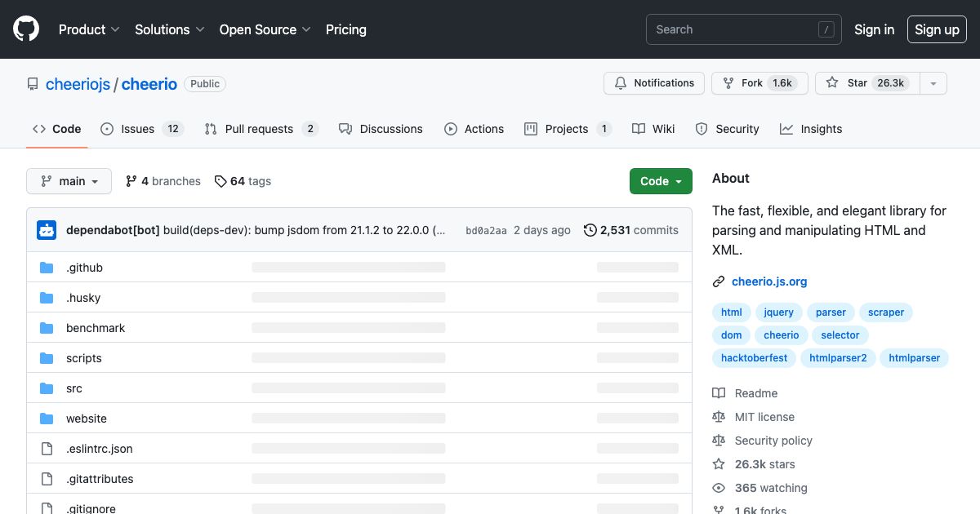
Task: Click the repository book icon beside cheeriojs
Action: [32, 83]
